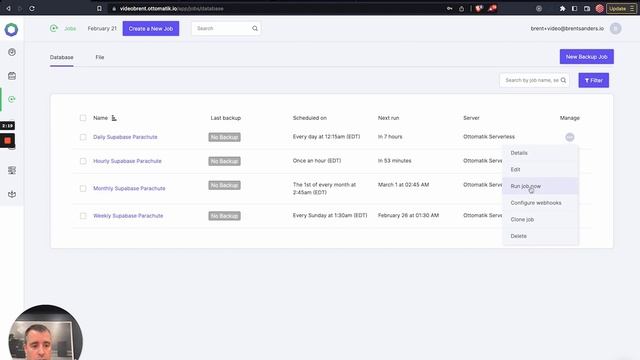640x360 pixels.
Task: Open the servers stack icon in sidebar
Action: coord(12,170)
